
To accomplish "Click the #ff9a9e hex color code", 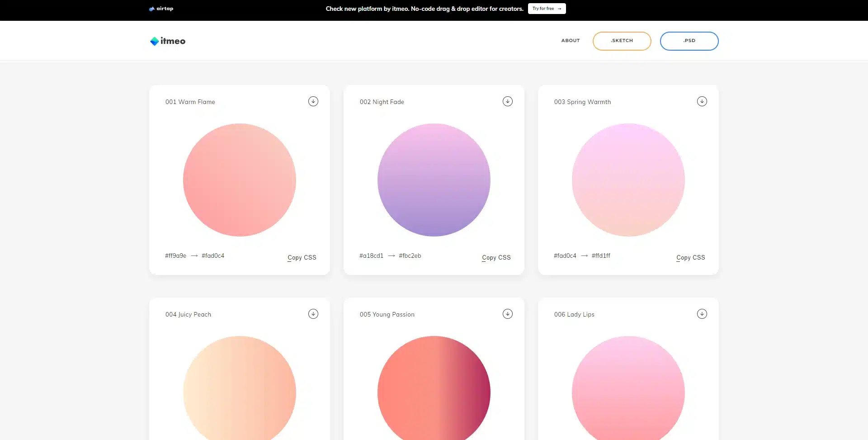I will (x=175, y=256).
